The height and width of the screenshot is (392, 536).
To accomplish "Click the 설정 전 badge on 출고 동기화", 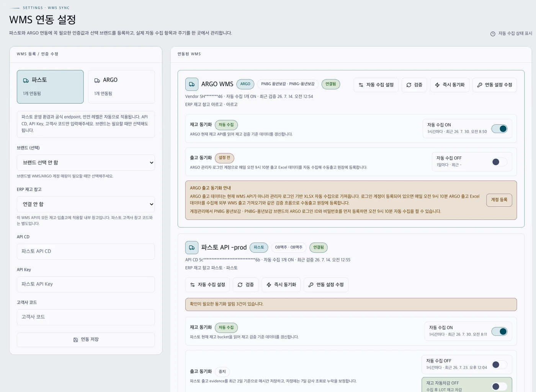I will coord(224,158).
